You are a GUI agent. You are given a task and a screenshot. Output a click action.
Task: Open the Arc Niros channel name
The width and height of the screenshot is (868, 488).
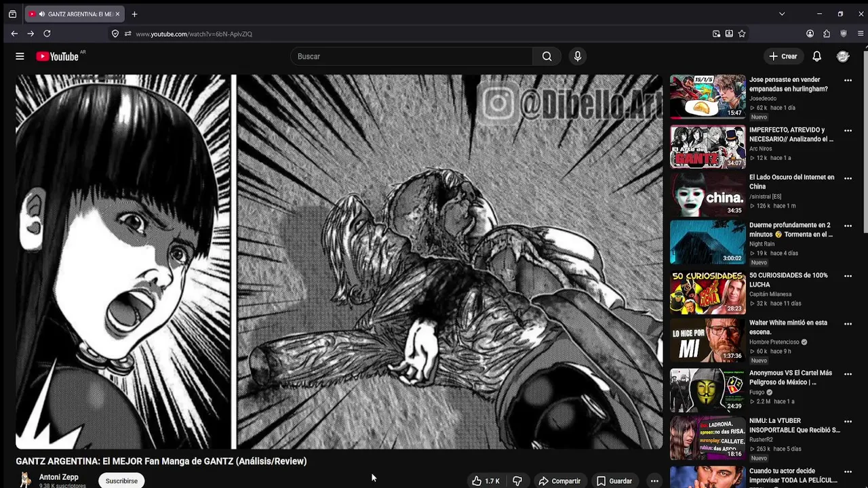click(760, 148)
